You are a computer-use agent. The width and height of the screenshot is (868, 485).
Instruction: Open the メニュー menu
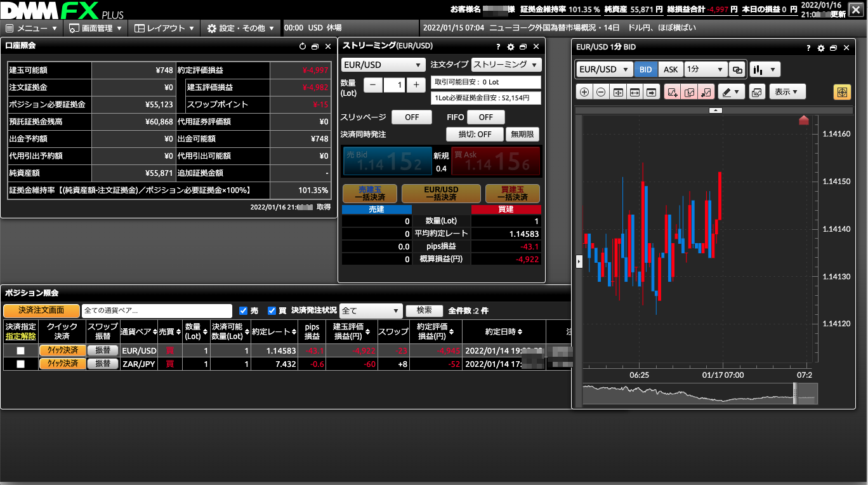tap(32, 28)
